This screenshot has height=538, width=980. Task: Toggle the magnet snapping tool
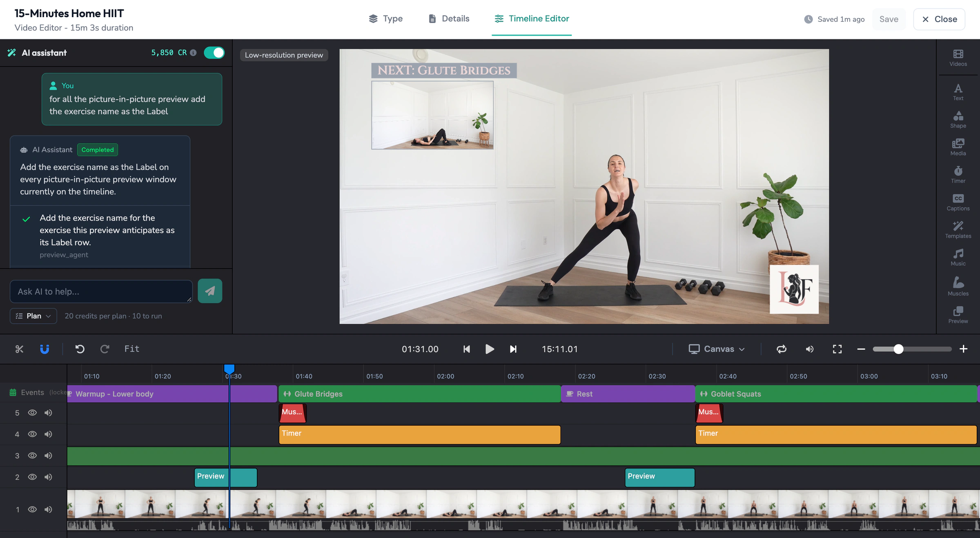click(45, 349)
